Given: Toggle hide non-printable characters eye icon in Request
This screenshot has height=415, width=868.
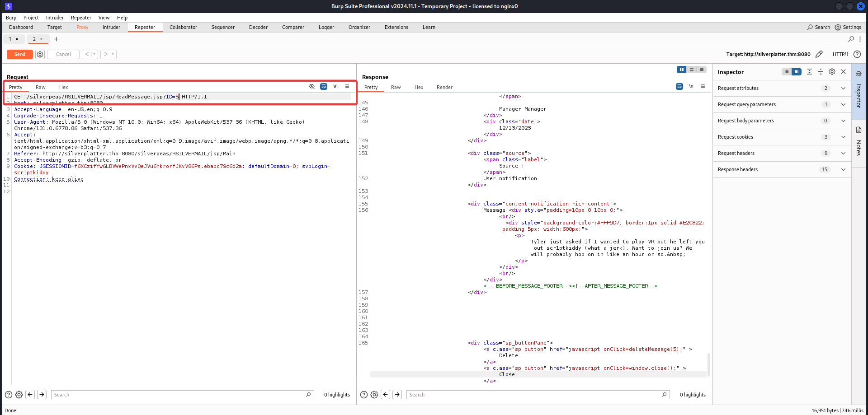Looking at the screenshot, I should [x=312, y=86].
